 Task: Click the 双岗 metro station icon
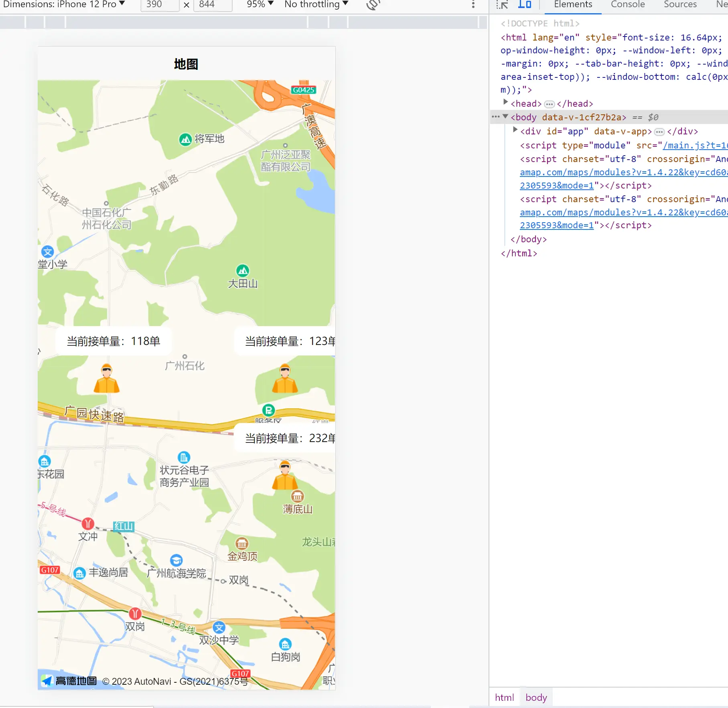click(135, 613)
